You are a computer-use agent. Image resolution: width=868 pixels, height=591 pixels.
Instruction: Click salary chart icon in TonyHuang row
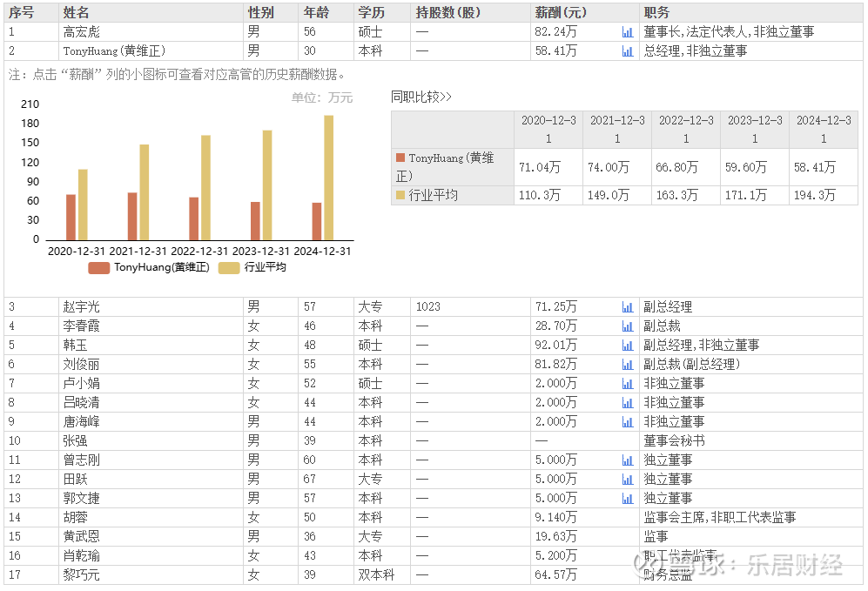(x=627, y=51)
